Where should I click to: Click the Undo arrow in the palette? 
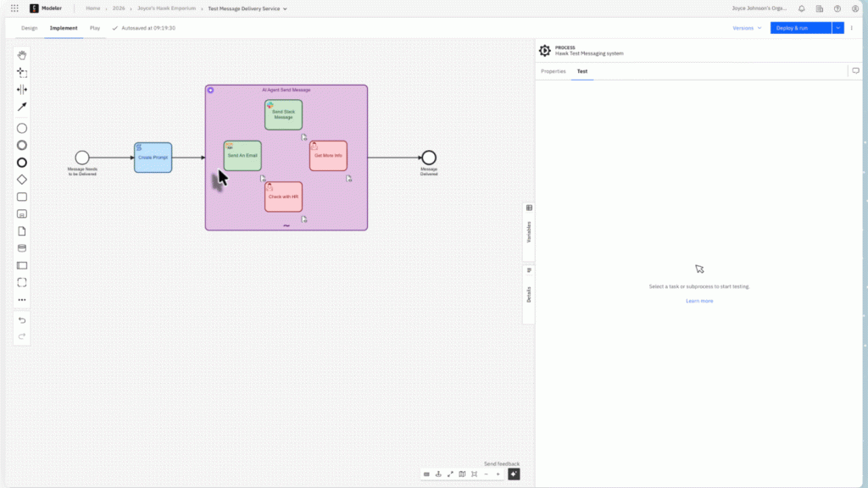coord(22,320)
